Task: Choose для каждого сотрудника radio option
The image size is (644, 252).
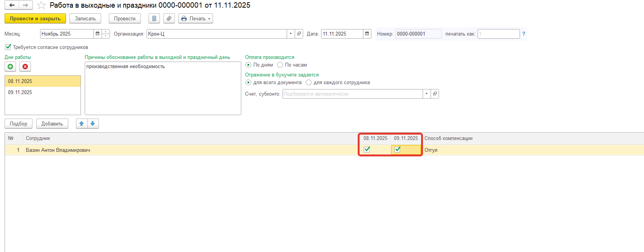Action: coord(309,83)
